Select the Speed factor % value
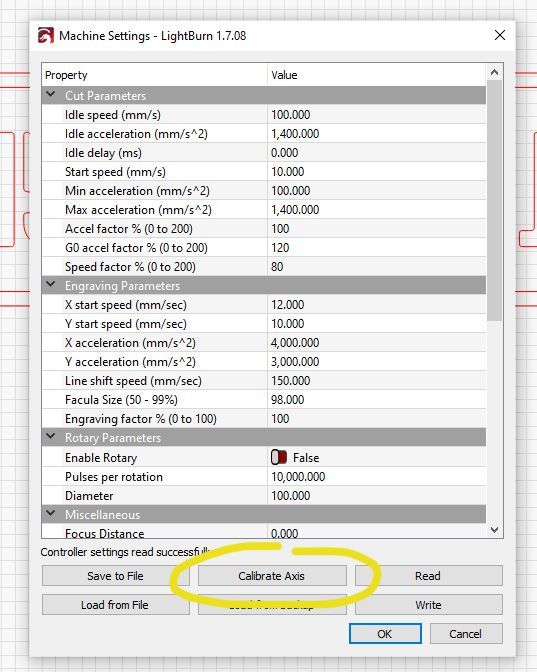The image size is (537, 672). point(377,267)
